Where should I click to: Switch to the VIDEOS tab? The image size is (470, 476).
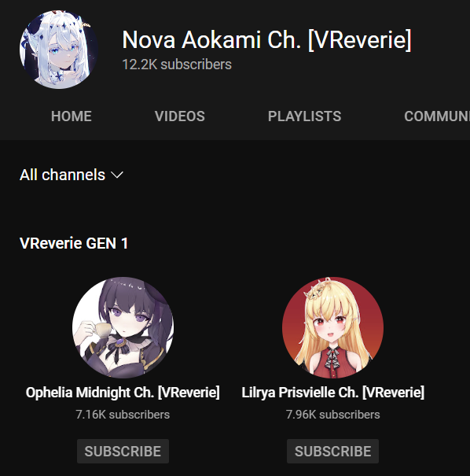180,116
